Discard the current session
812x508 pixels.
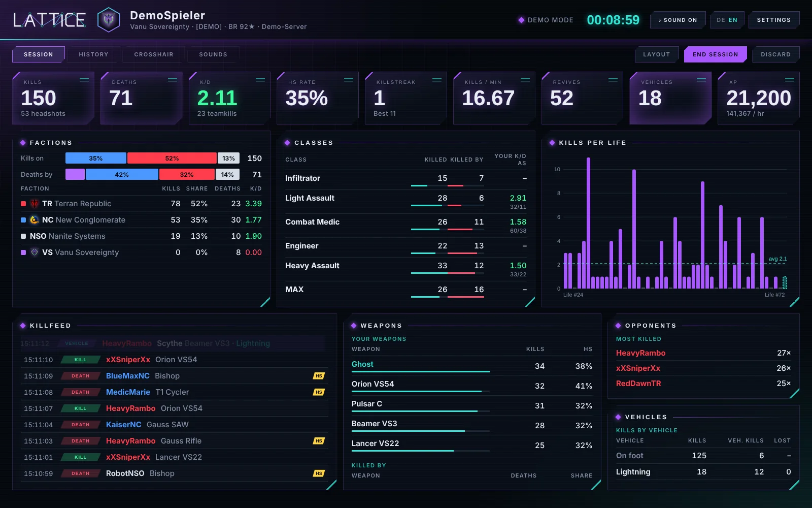click(775, 54)
